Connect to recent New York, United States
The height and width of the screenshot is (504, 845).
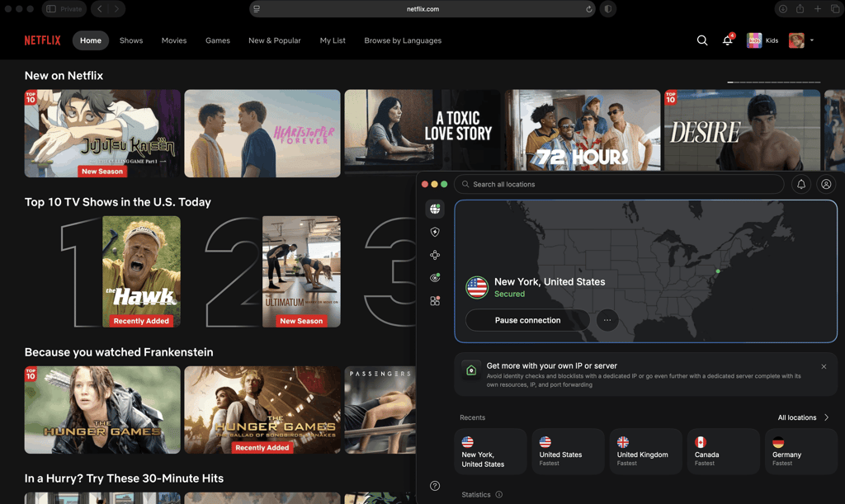[x=490, y=451]
